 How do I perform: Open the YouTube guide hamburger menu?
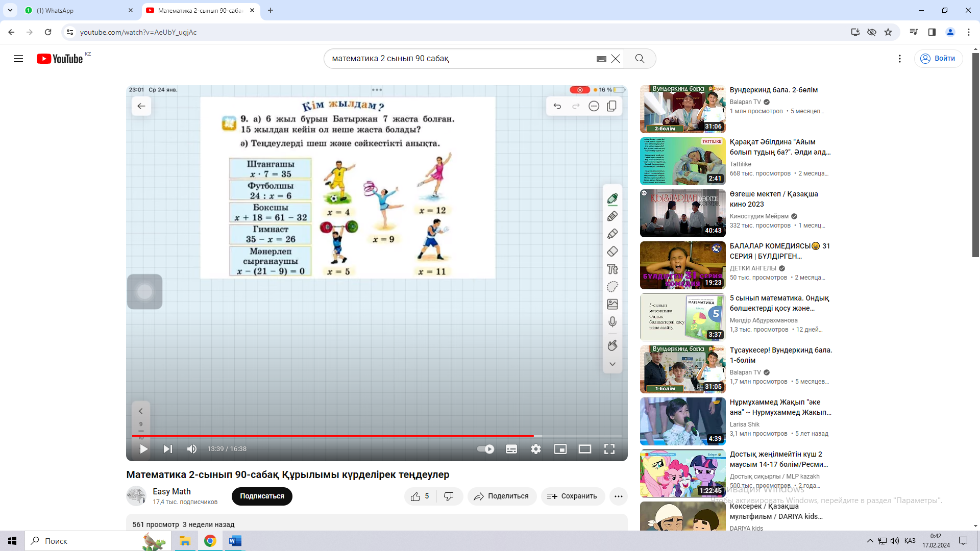(x=18, y=59)
